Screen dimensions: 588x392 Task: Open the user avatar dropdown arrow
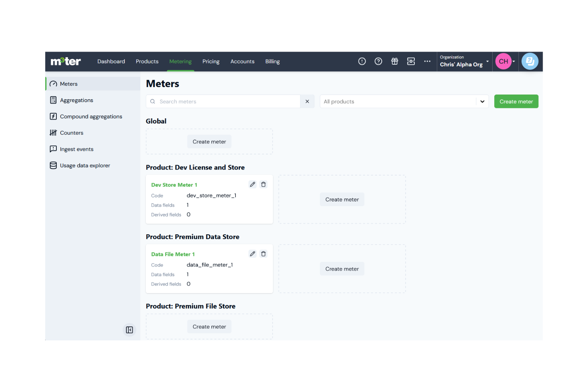point(514,62)
